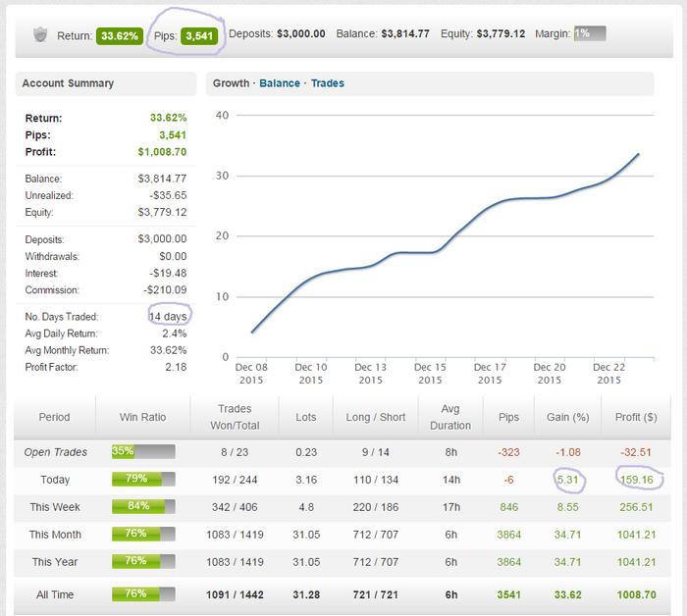Image resolution: width=687 pixels, height=616 pixels.
Task: Click the This Week row label
Action: 55,507
